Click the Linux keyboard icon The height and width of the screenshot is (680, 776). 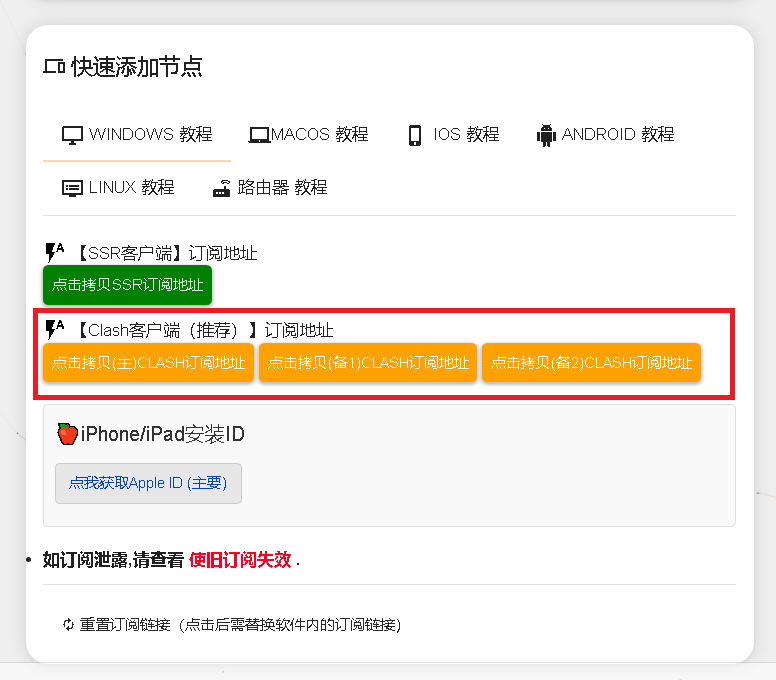[72, 188]
